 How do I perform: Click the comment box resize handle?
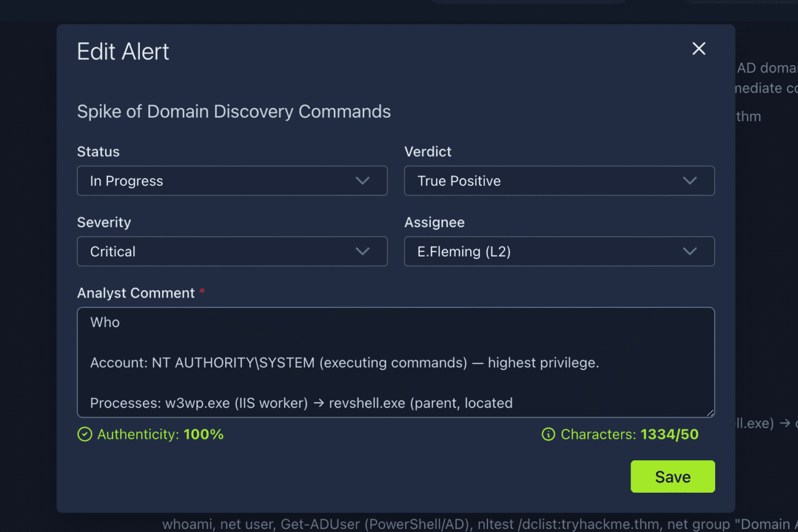[710, 413]
